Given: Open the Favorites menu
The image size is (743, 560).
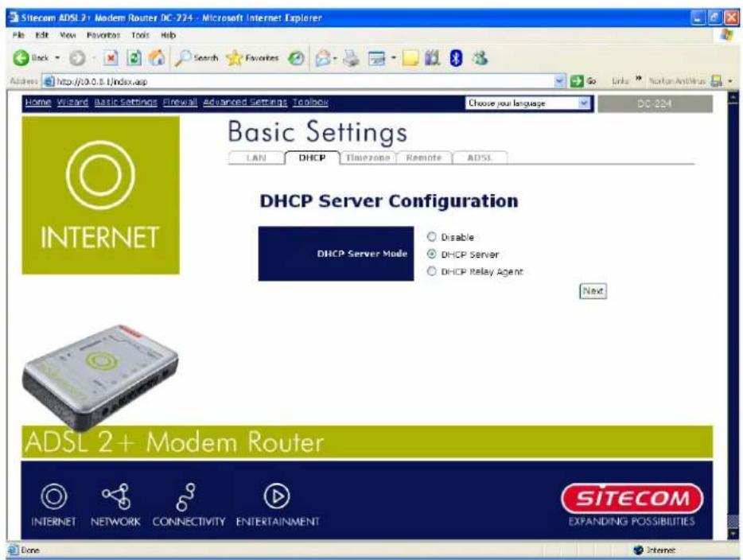Looking at the screenshot, I should pos(103,35).
